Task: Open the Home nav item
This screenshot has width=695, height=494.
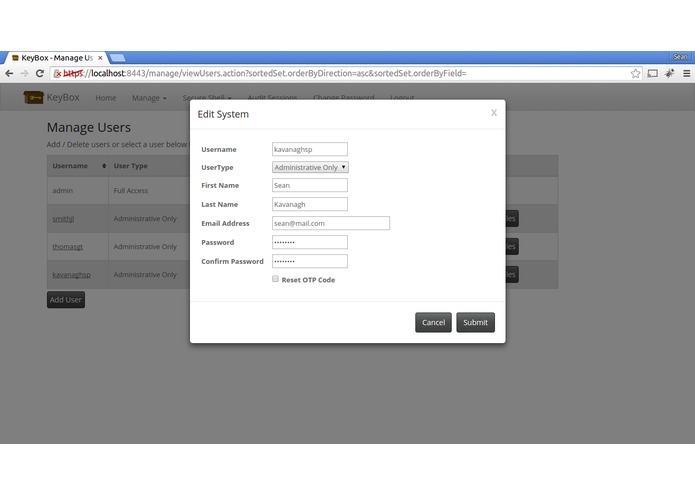Action: pyautogui.click(x=105, y=98)
